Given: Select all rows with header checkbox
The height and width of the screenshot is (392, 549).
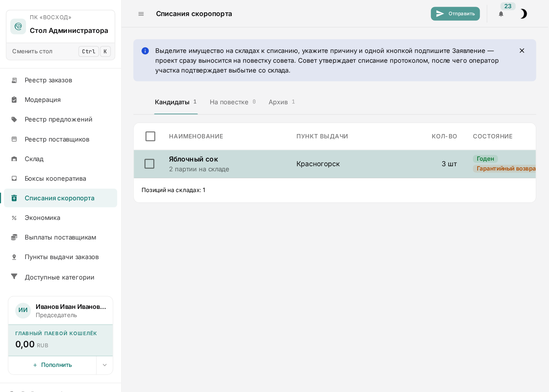Looking at the screenshot, I should [150, 136].
